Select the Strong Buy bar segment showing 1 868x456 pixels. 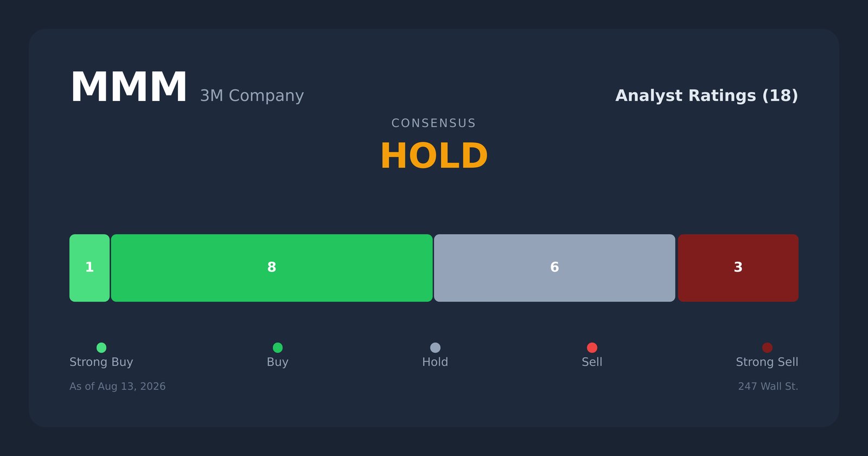tap(90, 268)
